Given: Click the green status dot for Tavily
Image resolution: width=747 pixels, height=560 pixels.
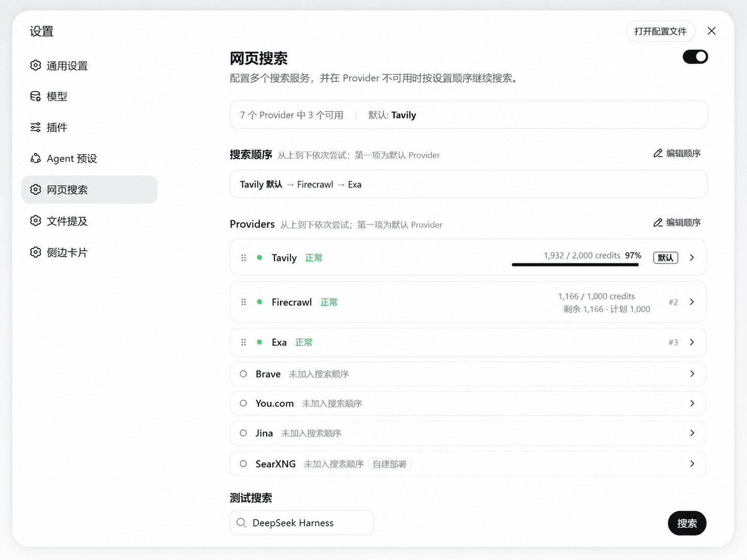Looking at the screenshot, I should click(259, 257).
